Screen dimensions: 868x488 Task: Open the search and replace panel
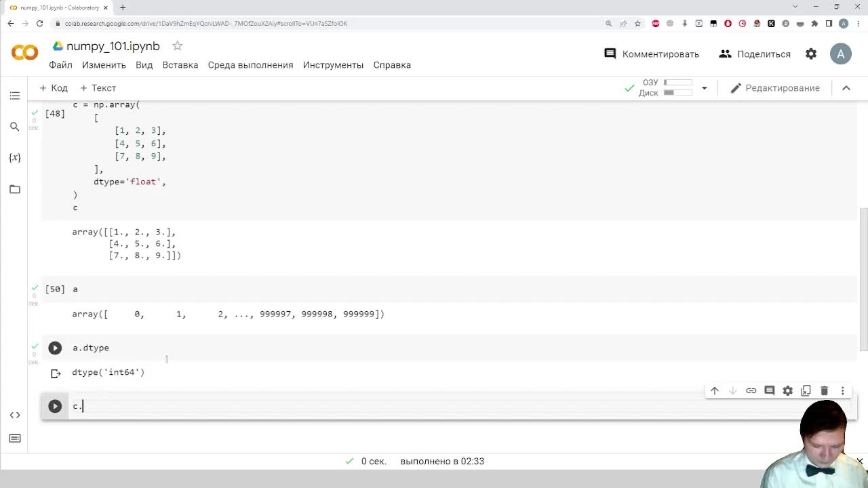(x=15, y=127)
